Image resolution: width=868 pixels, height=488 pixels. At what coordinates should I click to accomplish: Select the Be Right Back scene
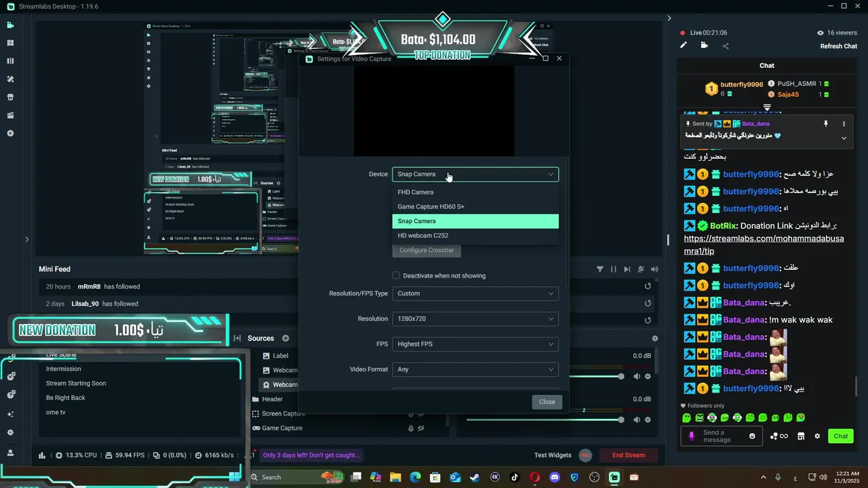click(66, 398)
